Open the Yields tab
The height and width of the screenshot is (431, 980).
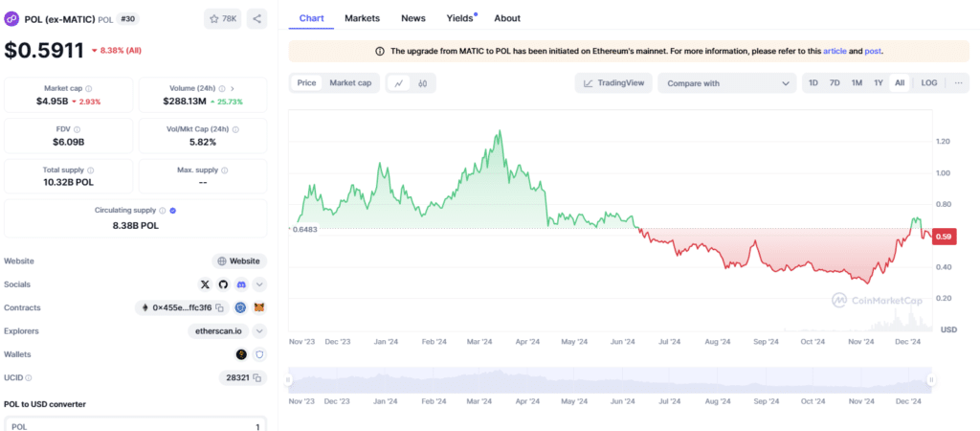coord(461,18)
